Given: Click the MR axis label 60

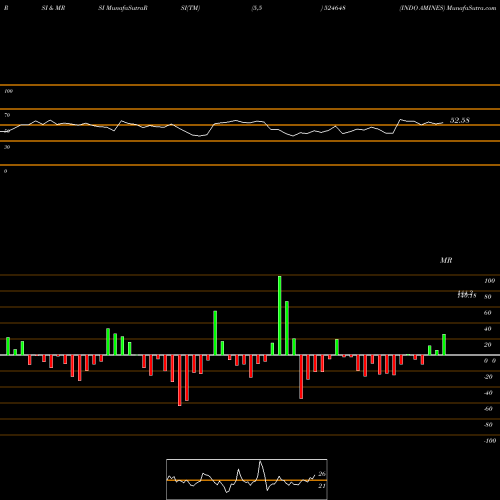Looking at the screenshot, I should pos(488,313).
